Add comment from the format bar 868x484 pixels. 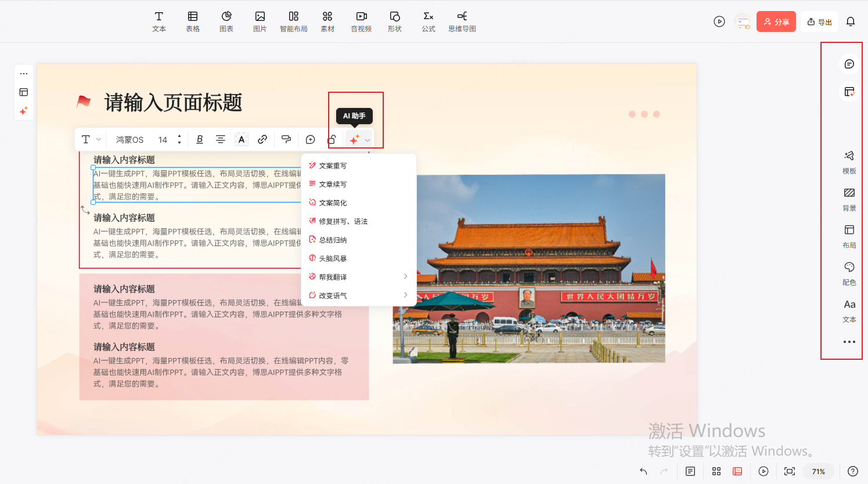311,139
